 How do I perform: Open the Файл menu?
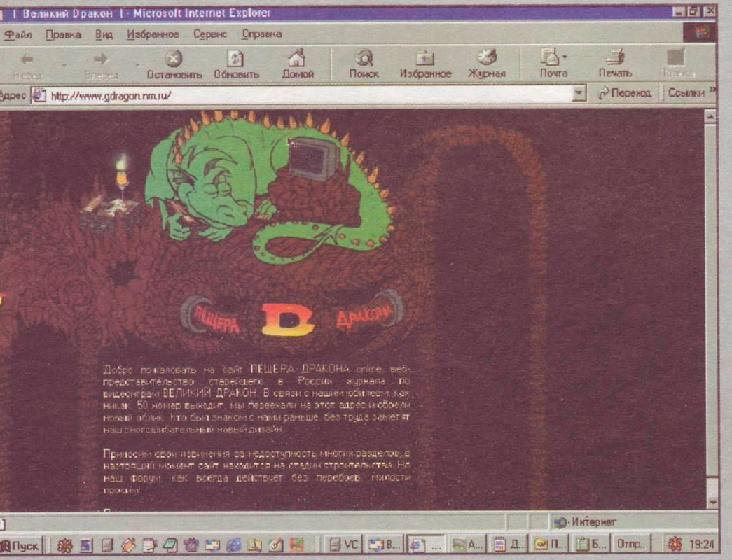[18, 34]
